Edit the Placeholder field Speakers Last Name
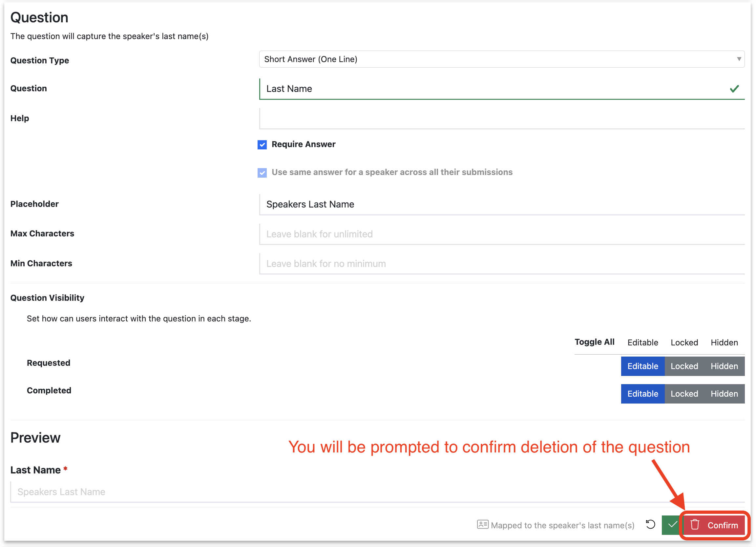 coord(502,204)
